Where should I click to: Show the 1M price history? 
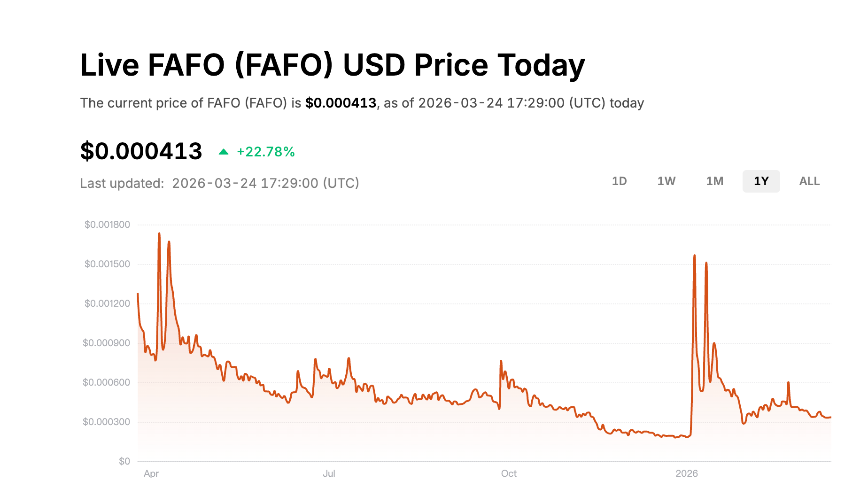[714, 181]
